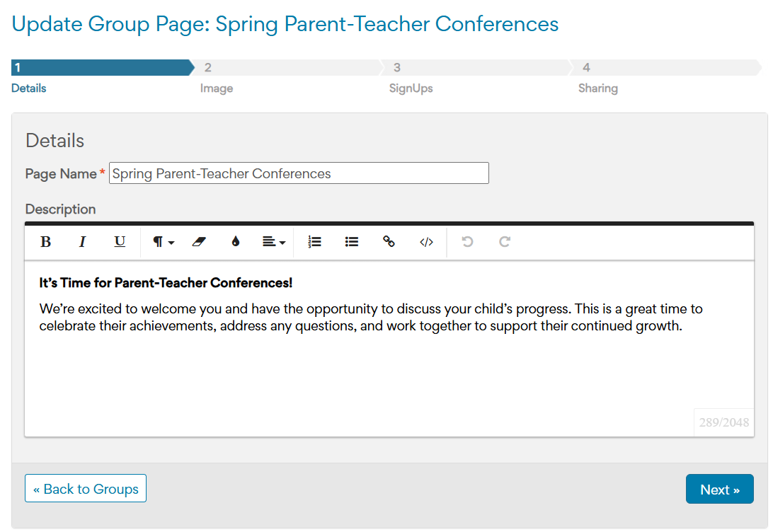Open the paragraph style dropdown
This screenshot has width=773, height=532.
[x=164, y=242]
